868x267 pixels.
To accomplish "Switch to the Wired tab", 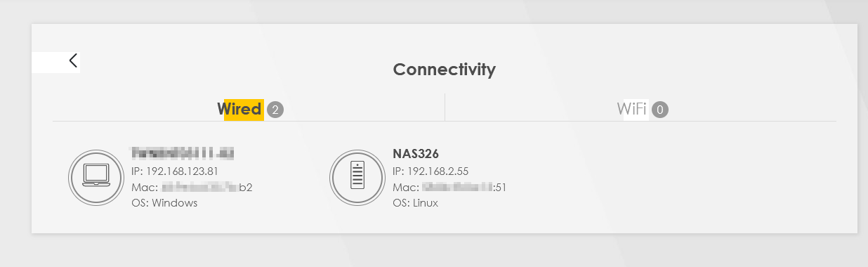I will click(239, 109).
